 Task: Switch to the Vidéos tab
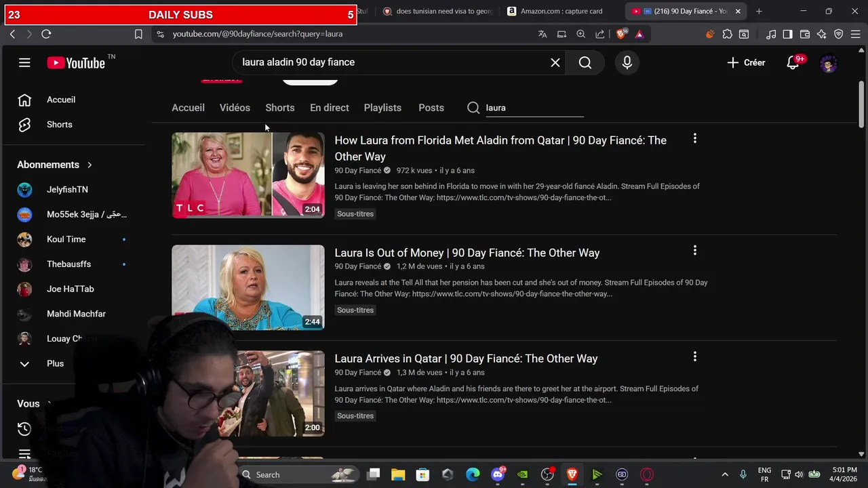tap(235, 108)
